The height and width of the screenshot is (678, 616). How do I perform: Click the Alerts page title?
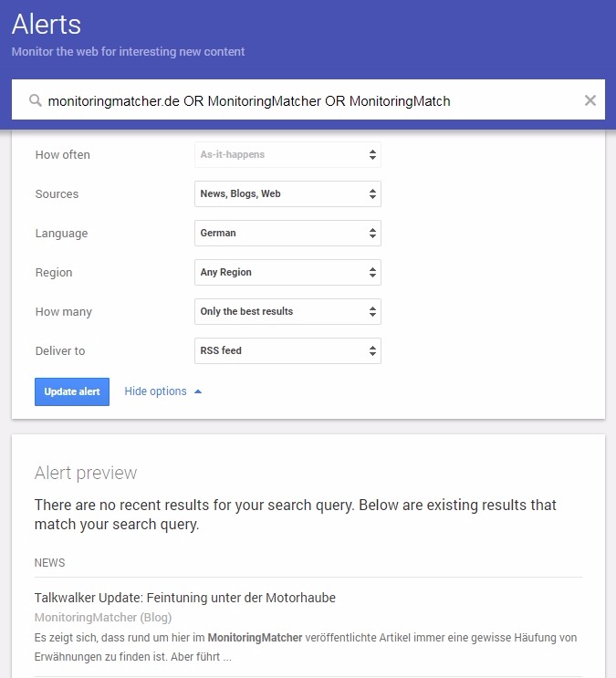tap(47, 25)
